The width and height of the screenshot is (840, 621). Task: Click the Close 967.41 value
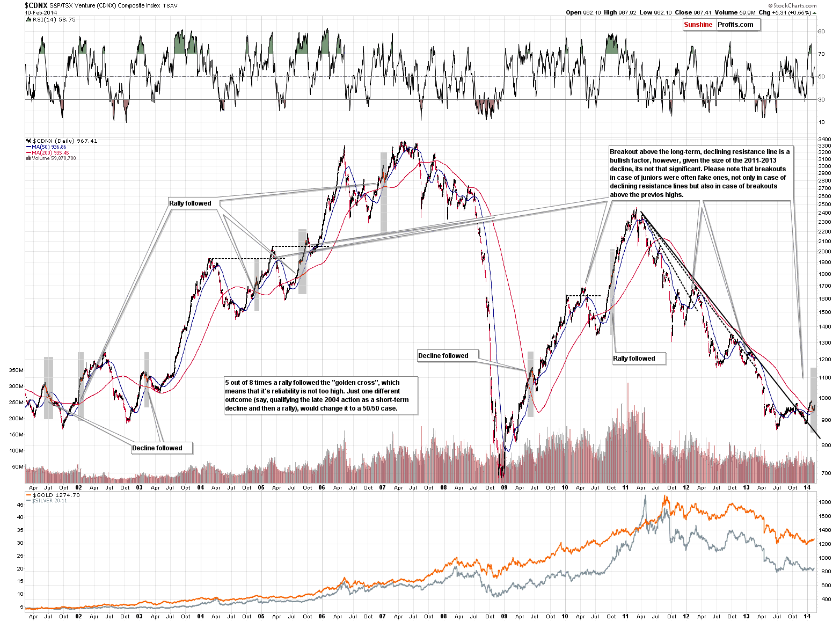point(693,12)
